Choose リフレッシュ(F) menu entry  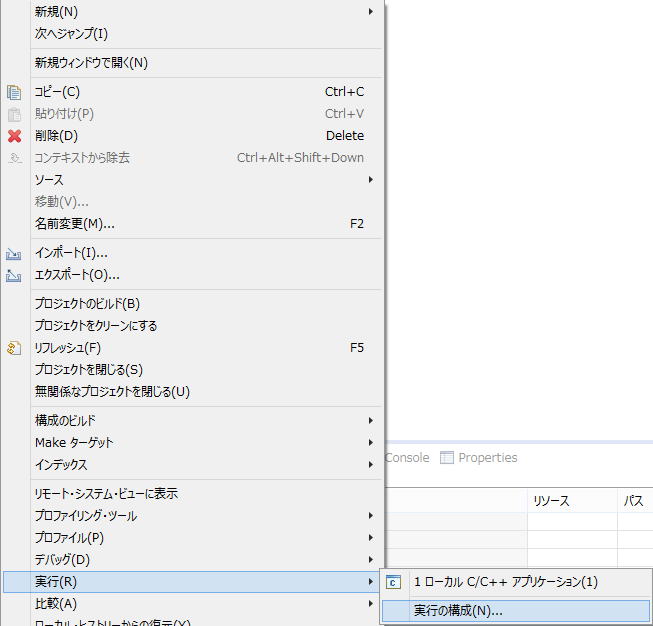click(207, 348)
